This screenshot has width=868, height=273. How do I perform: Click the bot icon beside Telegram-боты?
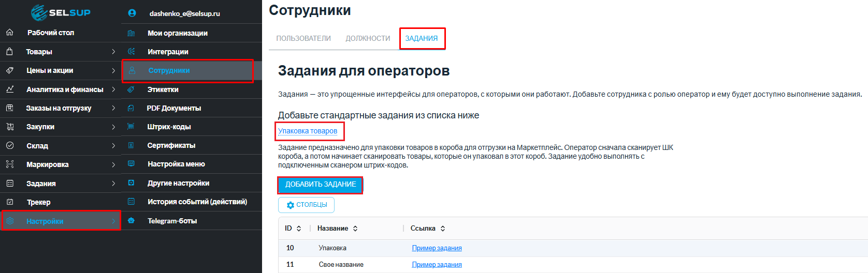(x=132, y=221)
